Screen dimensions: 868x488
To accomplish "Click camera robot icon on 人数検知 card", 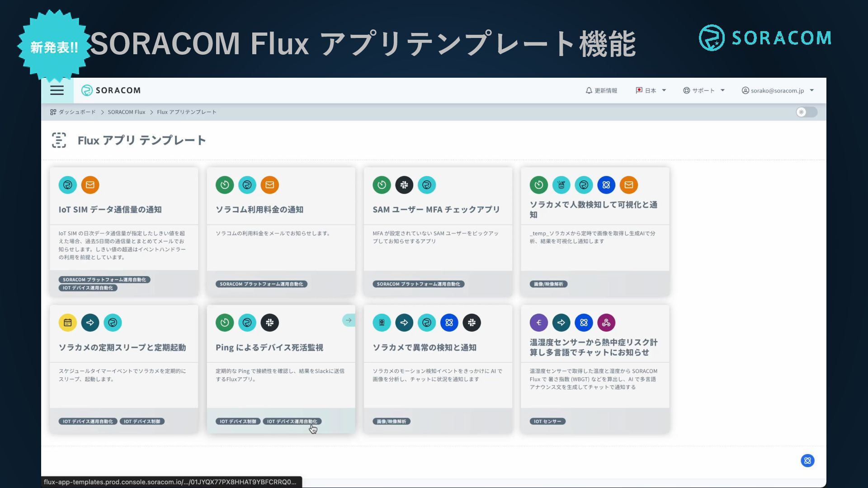I will pyautogui.click(x=561, y=185).
